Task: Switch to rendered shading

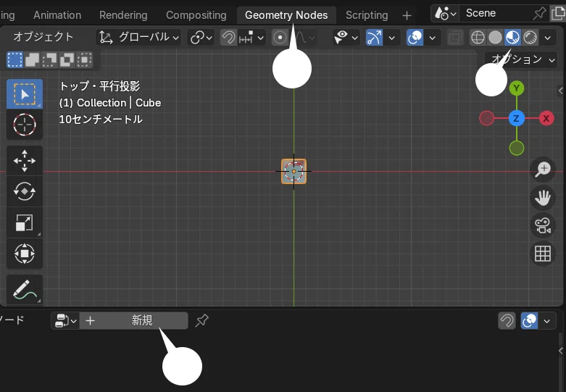Action: 530,37
